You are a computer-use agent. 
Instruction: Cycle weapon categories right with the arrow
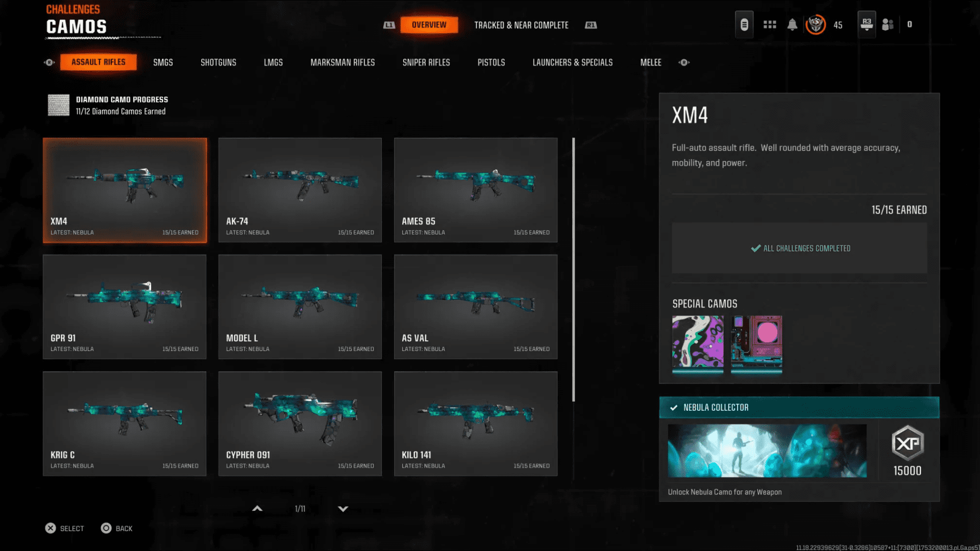(684, 62)
